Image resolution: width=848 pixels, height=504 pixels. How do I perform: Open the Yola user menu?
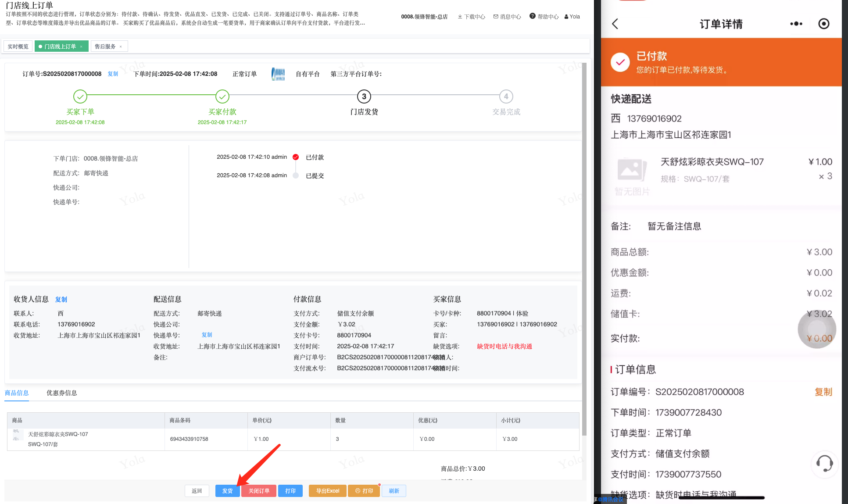pos(572,17)
